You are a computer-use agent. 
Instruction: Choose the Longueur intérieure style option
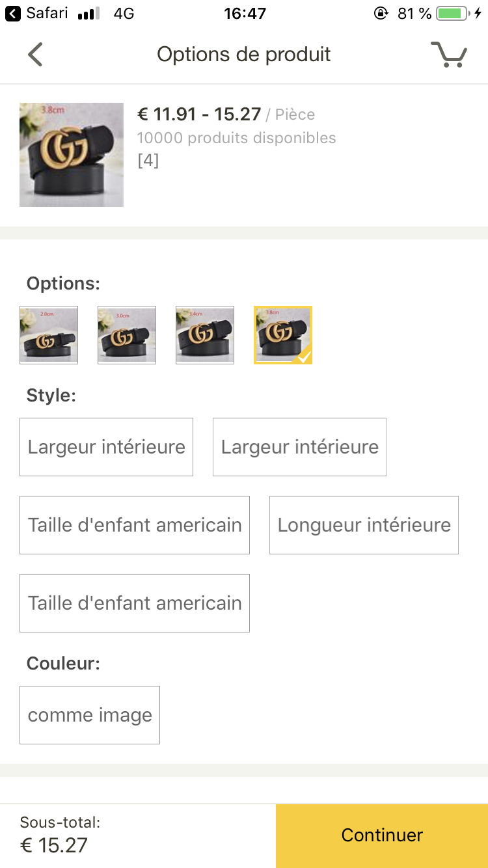tap(364, 525)
